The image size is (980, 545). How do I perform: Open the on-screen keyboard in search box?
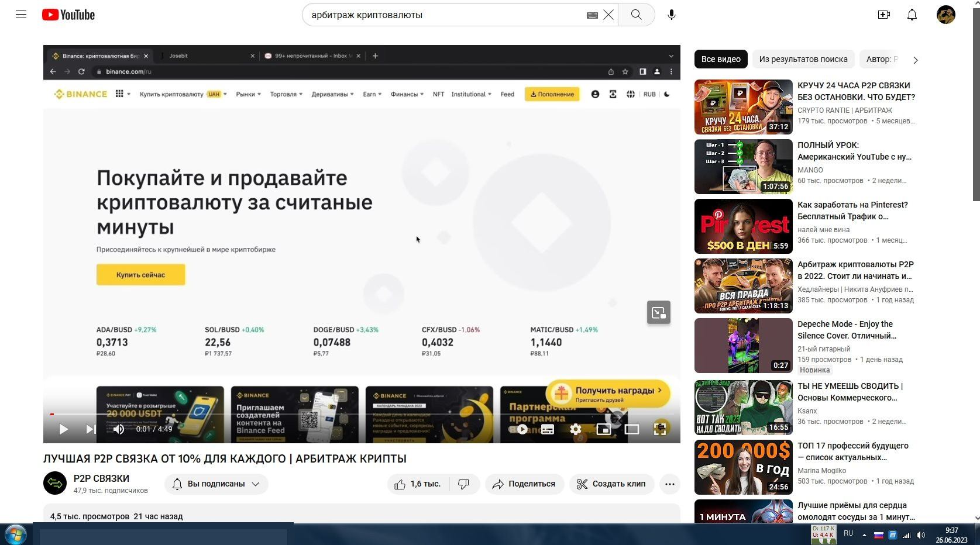[592, 15]
